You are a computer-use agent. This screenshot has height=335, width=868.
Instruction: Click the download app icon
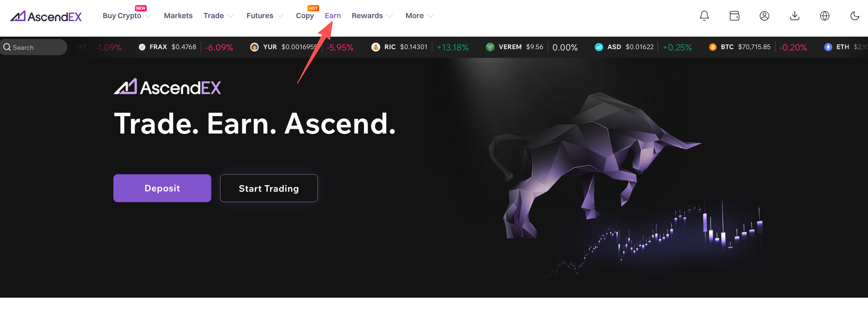[x=795, y=16]
